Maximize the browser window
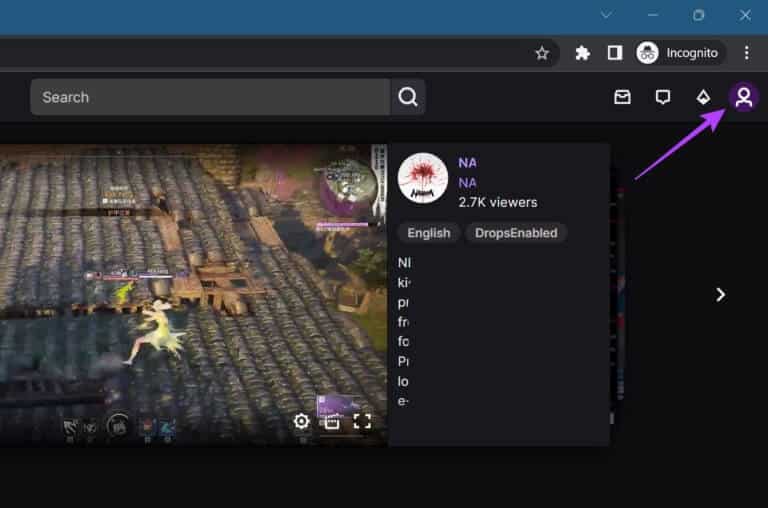 [698, 15]
